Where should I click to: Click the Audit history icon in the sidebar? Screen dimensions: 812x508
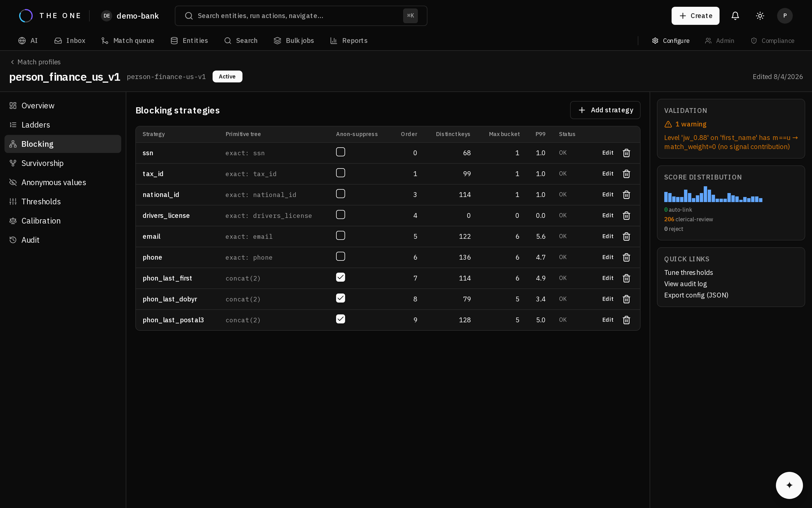click(13, 240)
